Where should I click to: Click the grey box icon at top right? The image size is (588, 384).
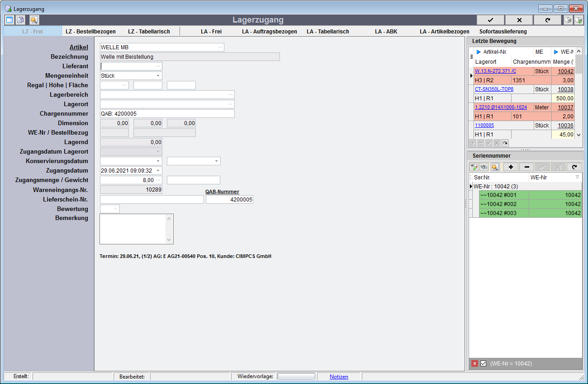[x=568, y=20]
